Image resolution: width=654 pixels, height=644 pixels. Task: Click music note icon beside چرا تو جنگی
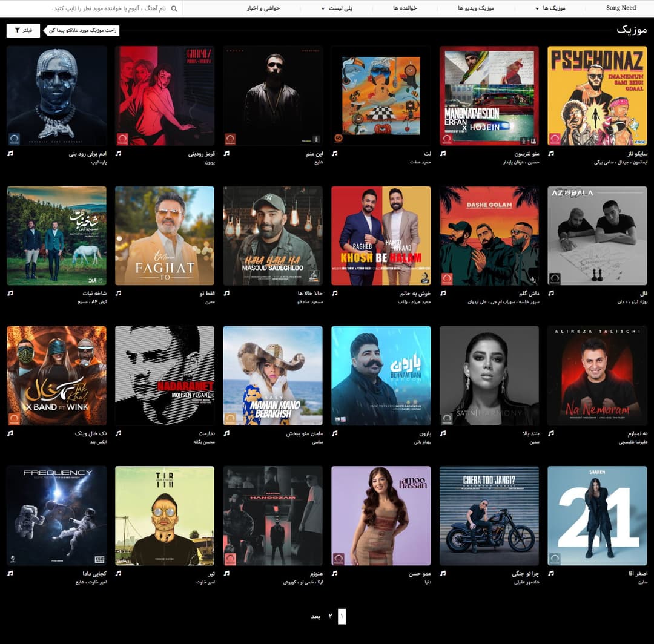(443, 573)
